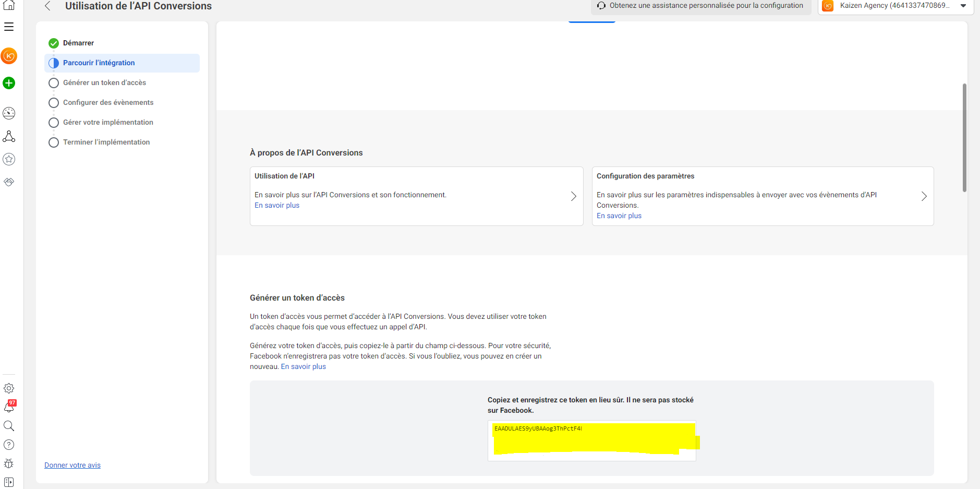Click the Terminer l'implémentation step circle

click(54, 142)
